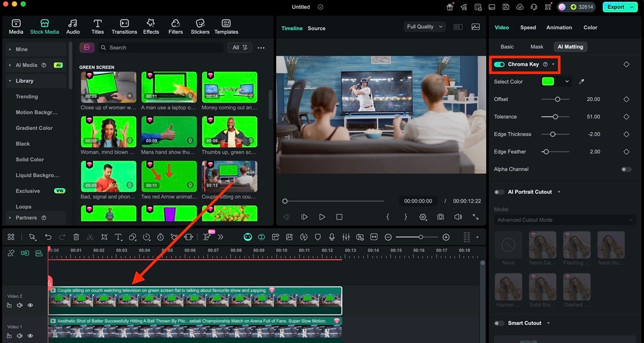Enable the AI Portrait Cutout toggle

[499, 192]
